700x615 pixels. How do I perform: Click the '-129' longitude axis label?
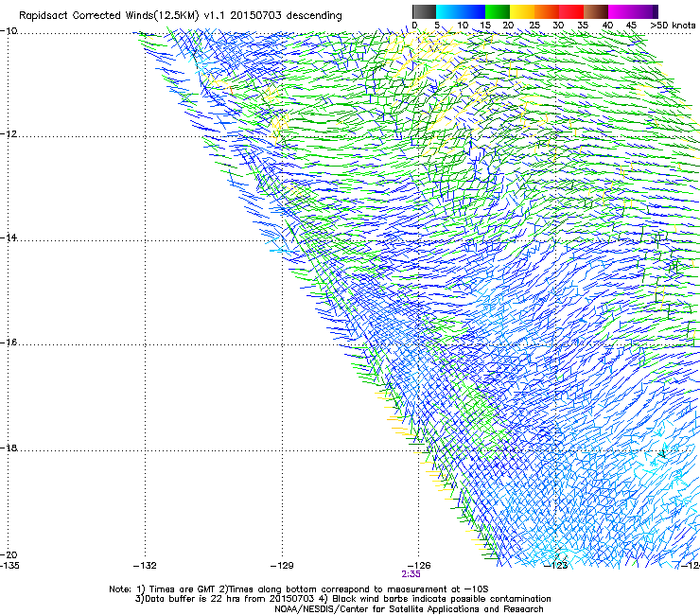(282, 566)
